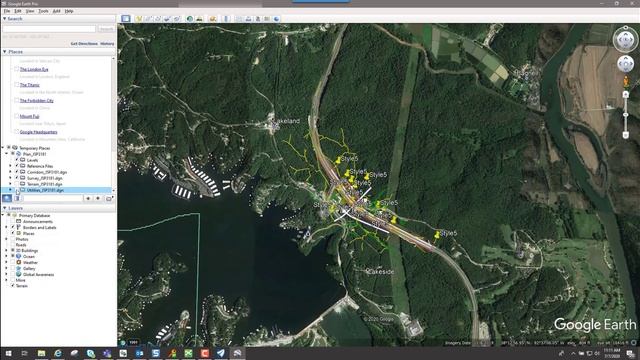Expand the Reference Files folder node
Screen dimensions: 640x360
click(11, 166)
